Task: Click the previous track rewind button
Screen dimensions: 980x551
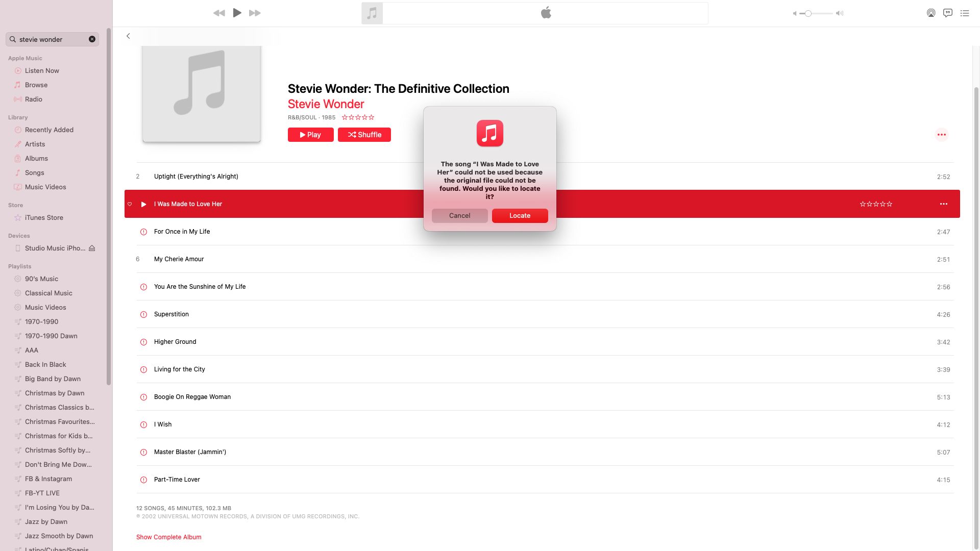Action: [x=219, y=13]
